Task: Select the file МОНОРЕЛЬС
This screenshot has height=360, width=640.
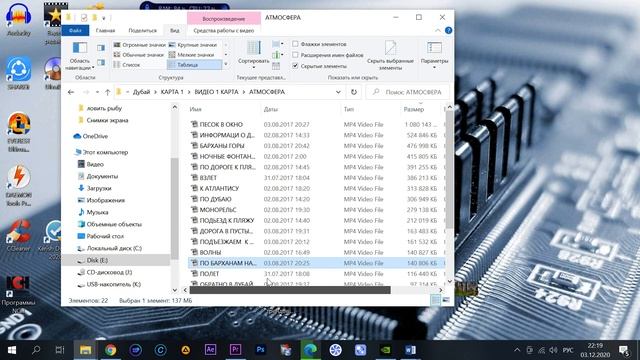Action: pyautogui.click(x=218, y=210)
